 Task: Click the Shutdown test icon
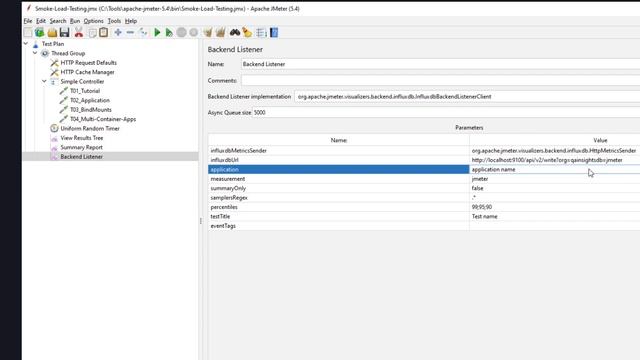pos(194,33)
